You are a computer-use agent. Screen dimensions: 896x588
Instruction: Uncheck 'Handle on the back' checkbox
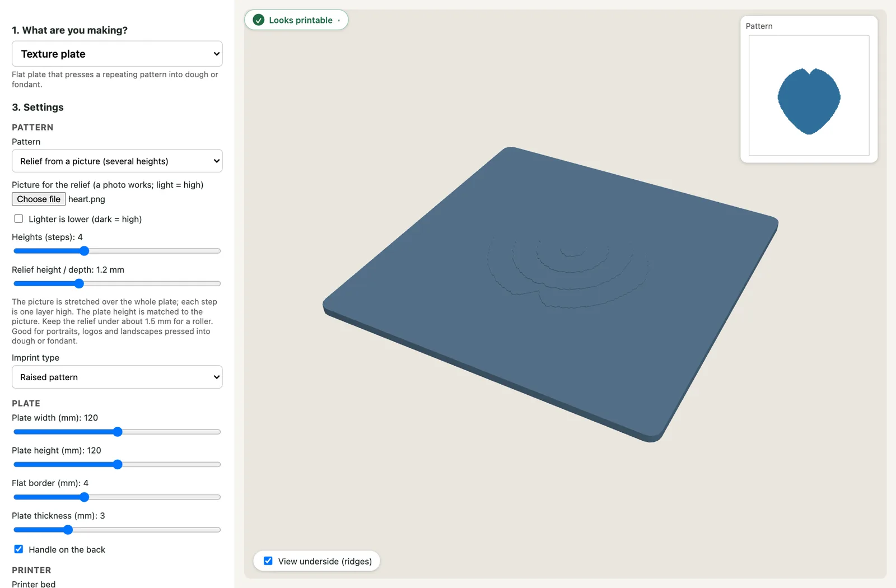18,549
